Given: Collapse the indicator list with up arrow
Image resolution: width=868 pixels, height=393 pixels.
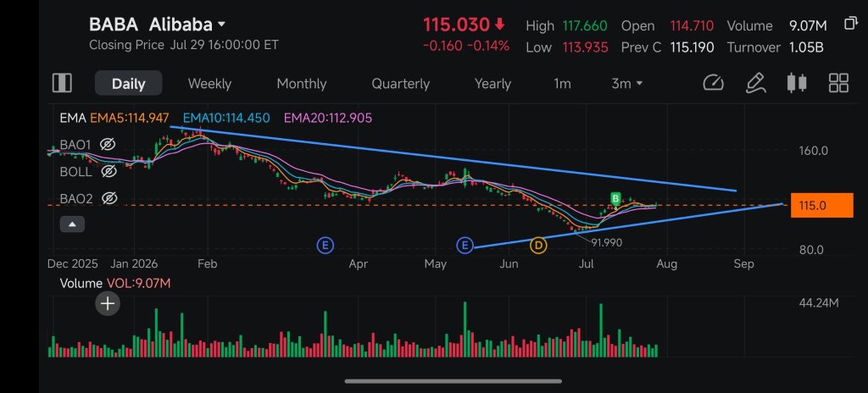Looking at the screenshot, I should [73, 224].
